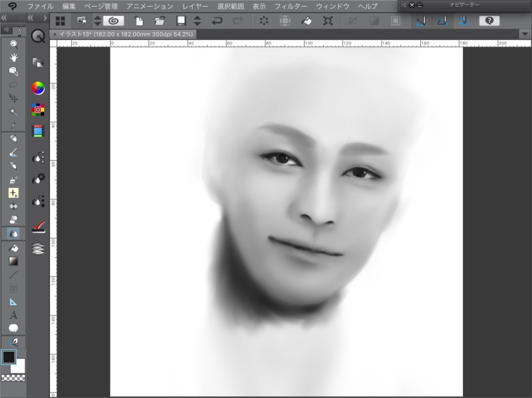Open the ファイル menu
This screenshot has width=532, height=398.
point(40,6)
